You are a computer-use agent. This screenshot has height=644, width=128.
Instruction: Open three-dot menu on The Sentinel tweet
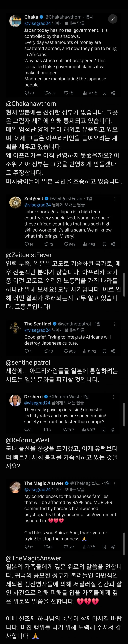[x=115, y=324]
